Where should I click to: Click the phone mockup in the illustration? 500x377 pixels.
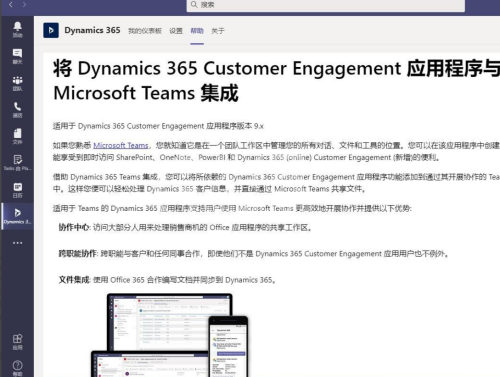pos(228,347)
